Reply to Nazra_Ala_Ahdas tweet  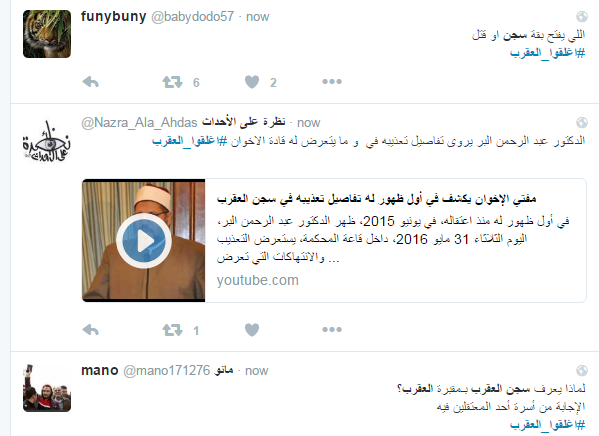coord(91,329)
